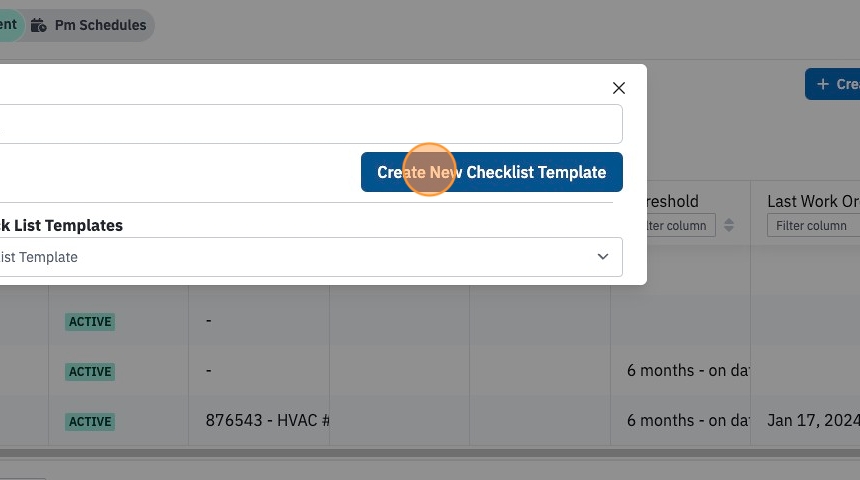
Task: Click the green tab left of Pm Schedules
Action: click(x=11, y=25)
